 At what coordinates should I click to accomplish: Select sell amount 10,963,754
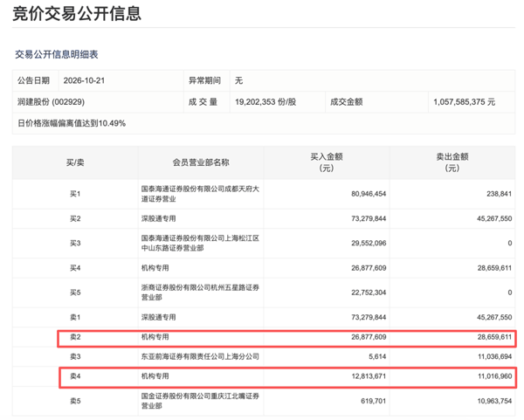494,401
